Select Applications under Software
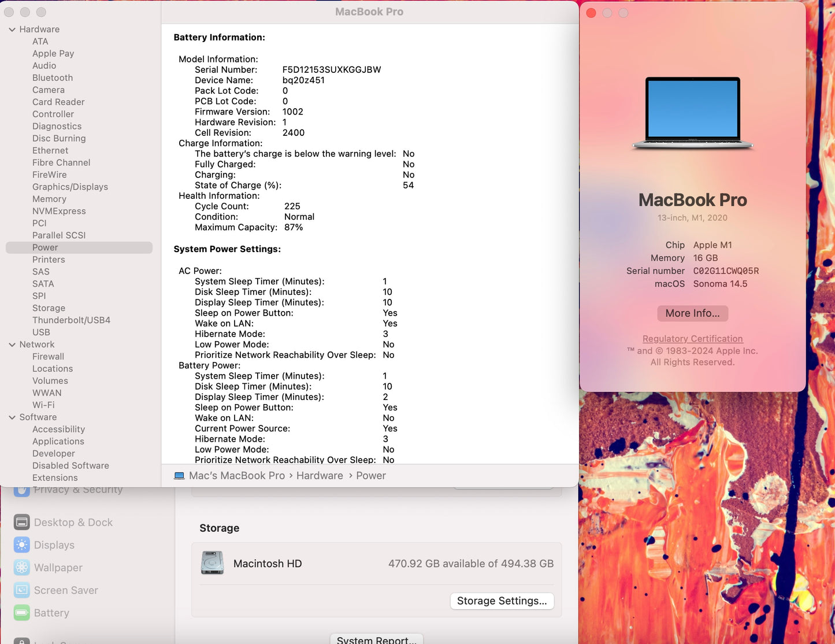Viewport: 835px width, 644px height. pyautogui.click(x=58, y=442)
